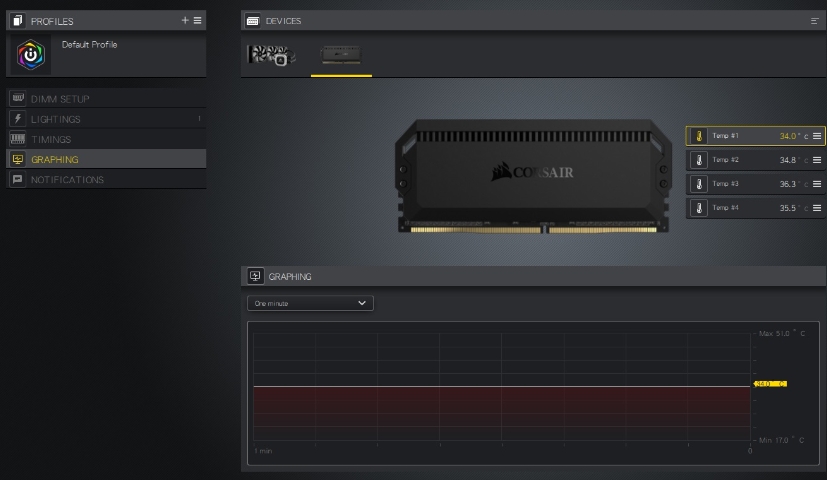Click the Min 17.0 °C label
827x480 pixels.
782,440
